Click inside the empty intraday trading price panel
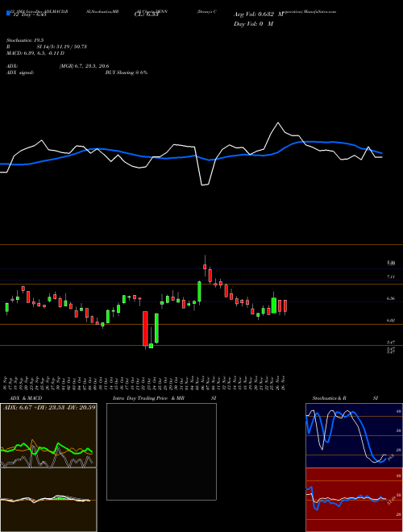The image size is (403, 532). point(161,451)
